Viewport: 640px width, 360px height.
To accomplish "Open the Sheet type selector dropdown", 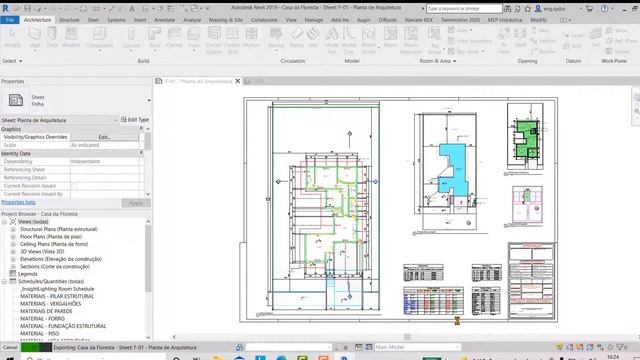I will coord(149,100).
